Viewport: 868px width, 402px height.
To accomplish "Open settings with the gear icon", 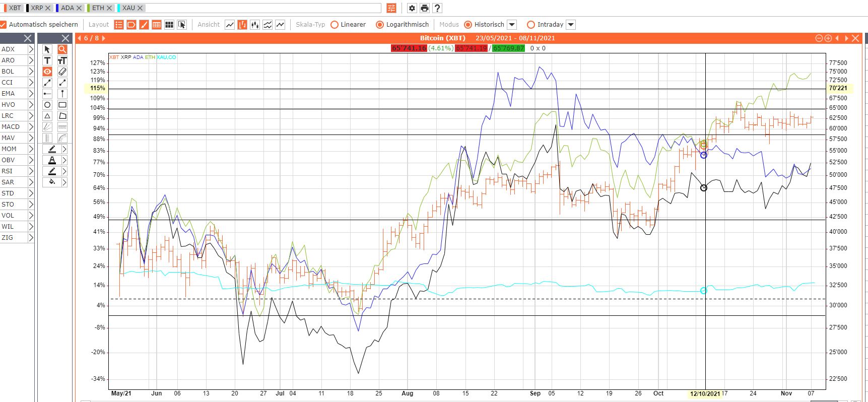I will (412, 8).
